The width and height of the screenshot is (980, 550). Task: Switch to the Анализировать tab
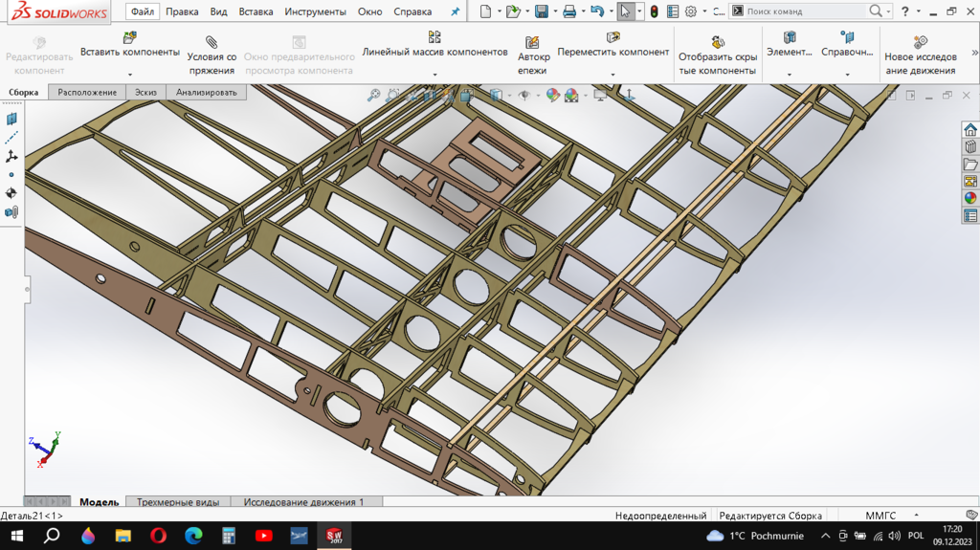[x=206, y=93]
